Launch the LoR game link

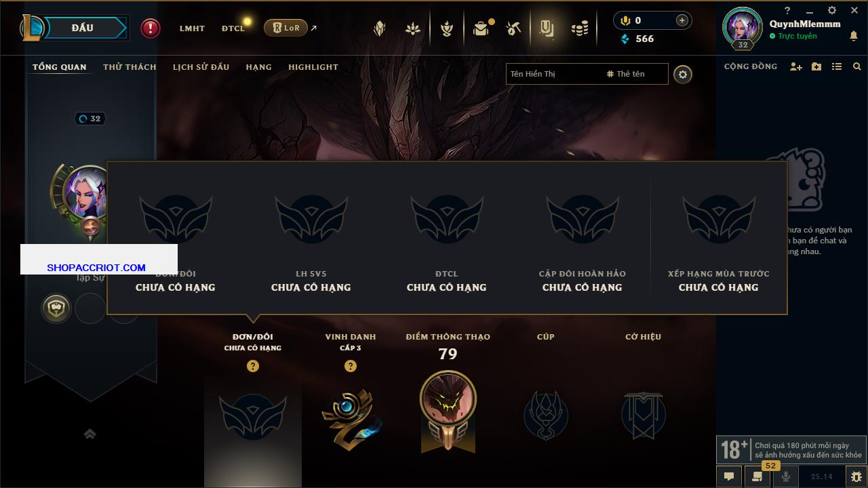click(x=285, y=28)
